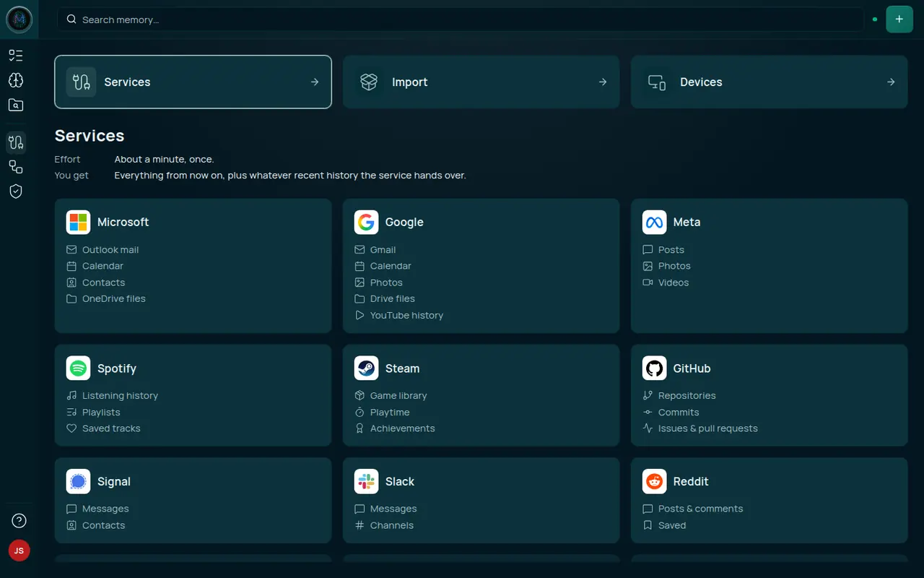Click "Listening history" under Spotify
Screen dimensions: 924x578
point(120,396)
